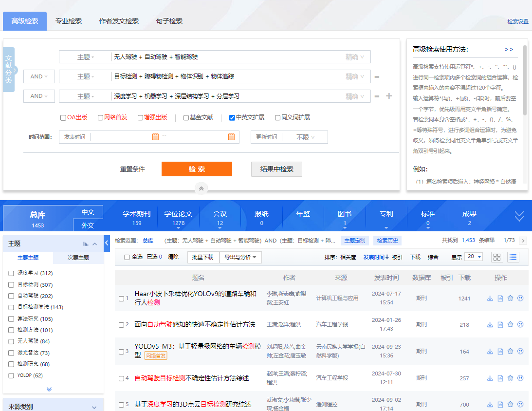
Task: Download the Haar小波下采样优化YOLOv9 article
Action: pos(490,299)
